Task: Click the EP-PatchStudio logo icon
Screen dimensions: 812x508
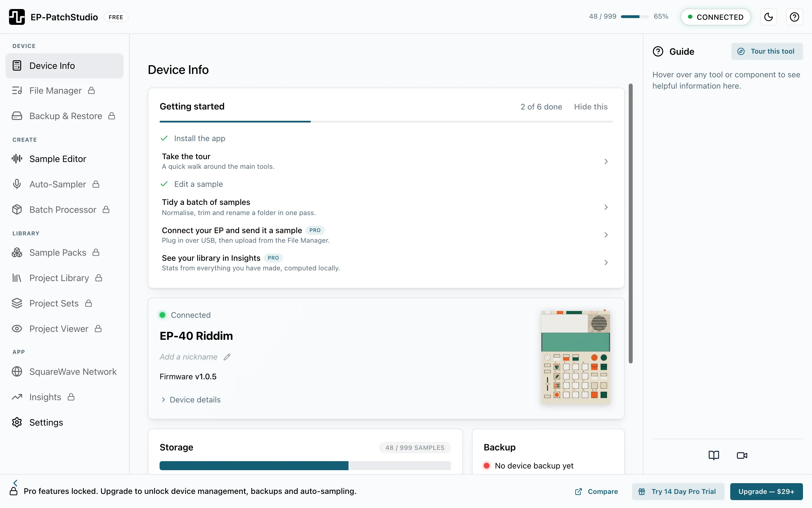Action: point(17,17)
